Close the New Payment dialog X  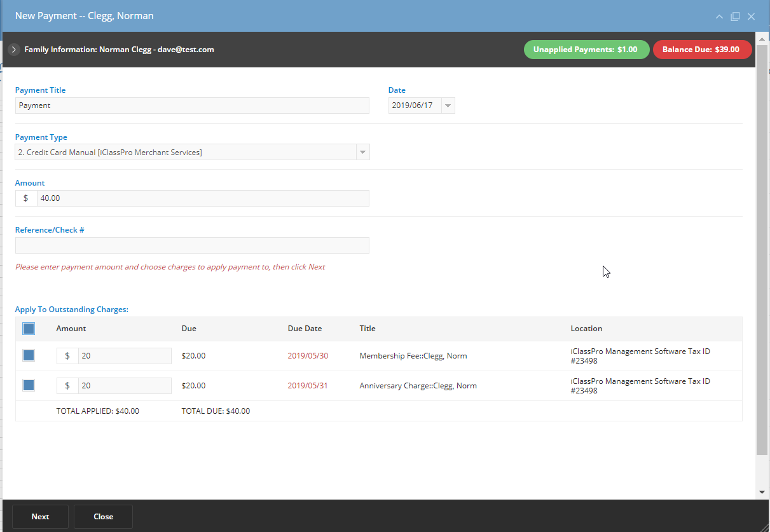point(752,17)
